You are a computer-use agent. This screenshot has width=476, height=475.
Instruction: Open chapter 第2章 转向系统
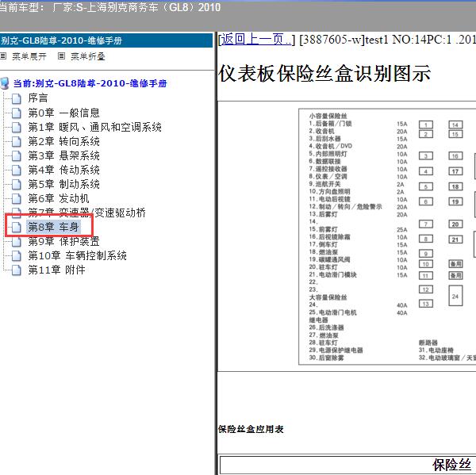pyautogui.click(x=63, y=141)
